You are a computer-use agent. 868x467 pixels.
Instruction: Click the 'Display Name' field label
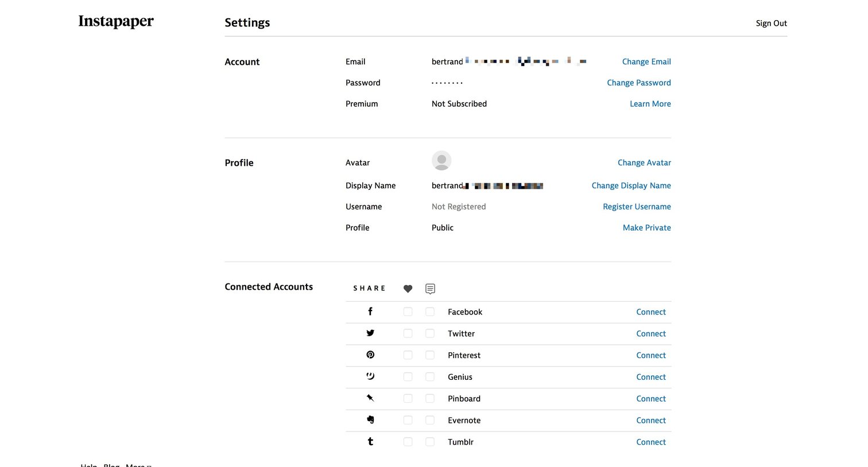coord(371,186)
